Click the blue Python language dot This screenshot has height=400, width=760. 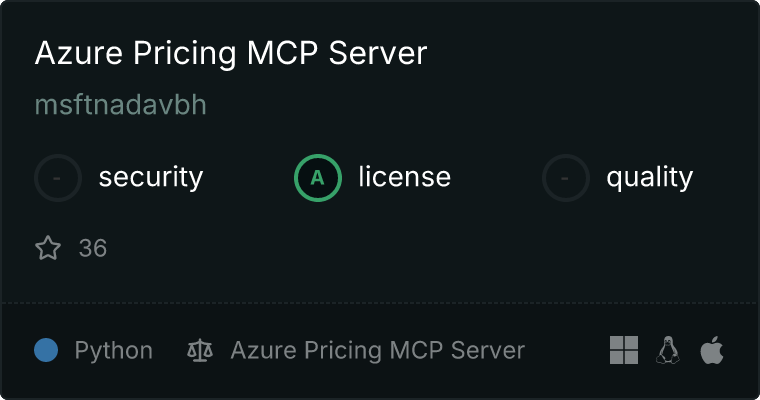[46, 350]
